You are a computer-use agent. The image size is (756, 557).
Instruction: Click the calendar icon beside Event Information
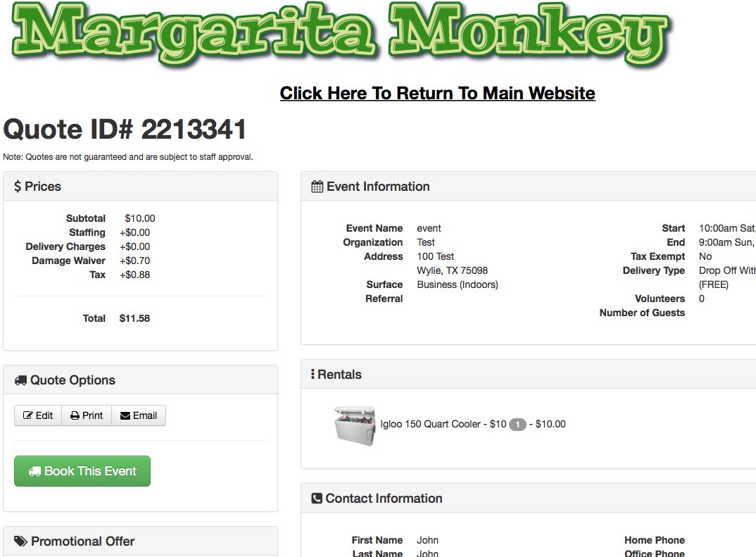(x=317, y=187)
